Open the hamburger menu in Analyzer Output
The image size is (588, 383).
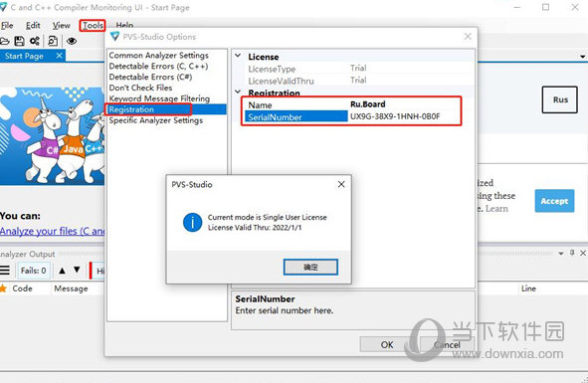click(5, 270)
